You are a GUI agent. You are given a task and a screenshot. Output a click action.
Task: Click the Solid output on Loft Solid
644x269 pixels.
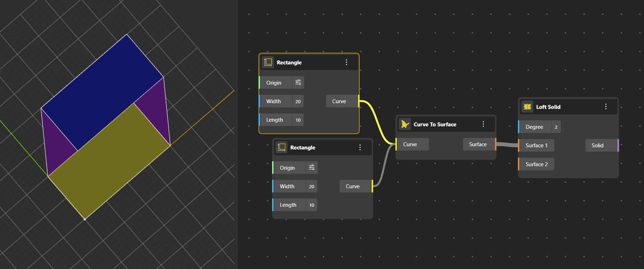(602, 146)
